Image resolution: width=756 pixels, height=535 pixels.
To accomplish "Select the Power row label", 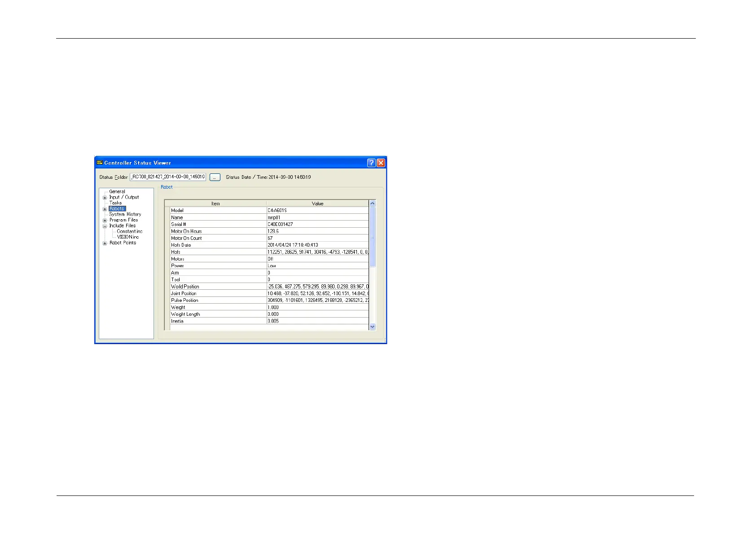I will (177, 265).
